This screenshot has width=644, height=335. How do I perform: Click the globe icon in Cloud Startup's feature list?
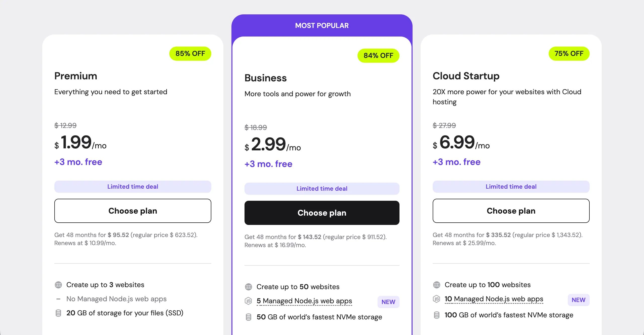tap(437, 285)
